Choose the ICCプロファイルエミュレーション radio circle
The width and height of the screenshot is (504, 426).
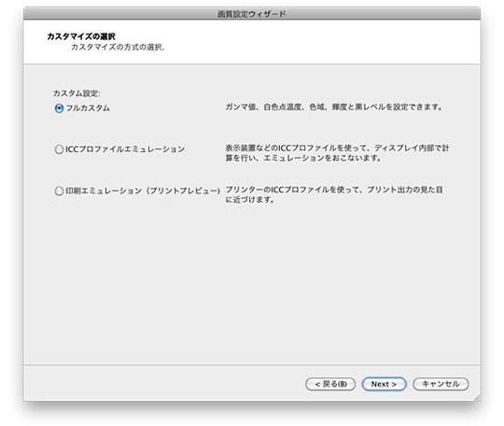59,149
